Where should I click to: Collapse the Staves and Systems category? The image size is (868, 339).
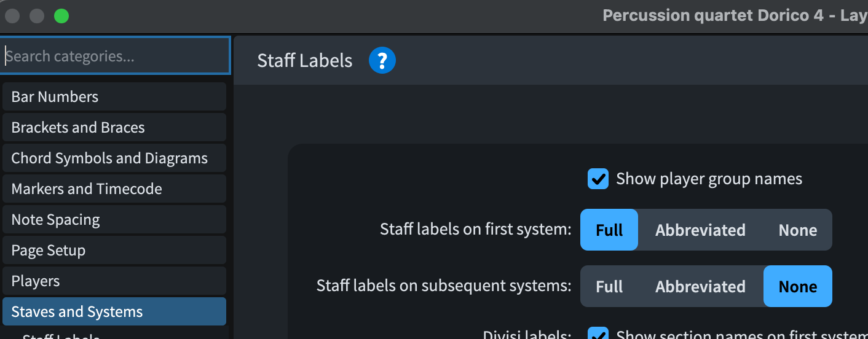pyautogui.click(x=114, y=312)
